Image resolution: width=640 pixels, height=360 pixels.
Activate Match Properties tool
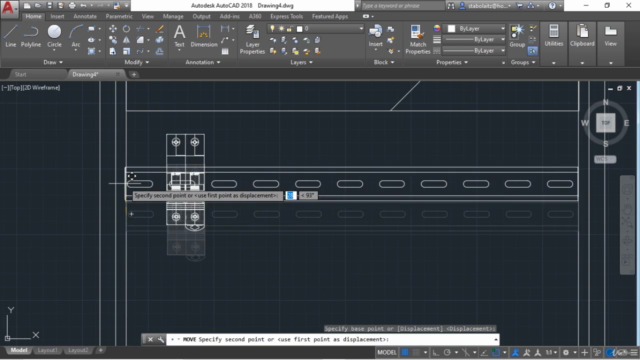tap(418, 40)
